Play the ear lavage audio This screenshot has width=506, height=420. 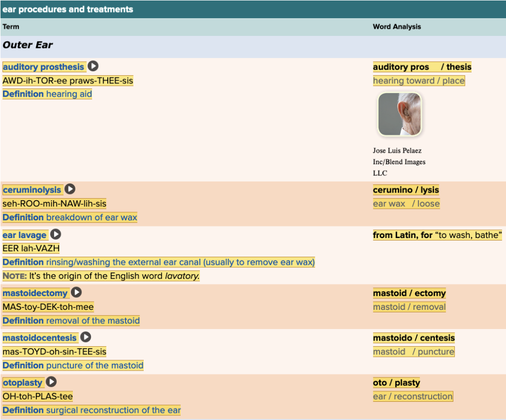point(56,235)
